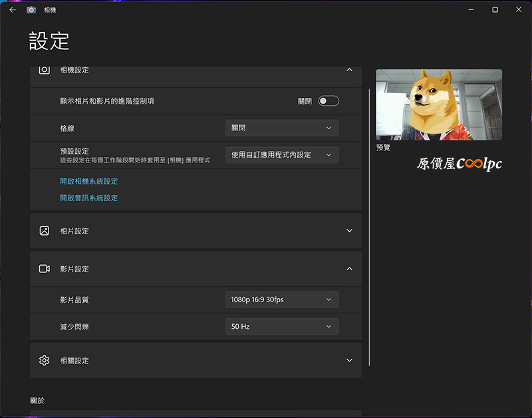Click the back arrow in the title bar
532x418 pixels.
click(x=13, y=10)
